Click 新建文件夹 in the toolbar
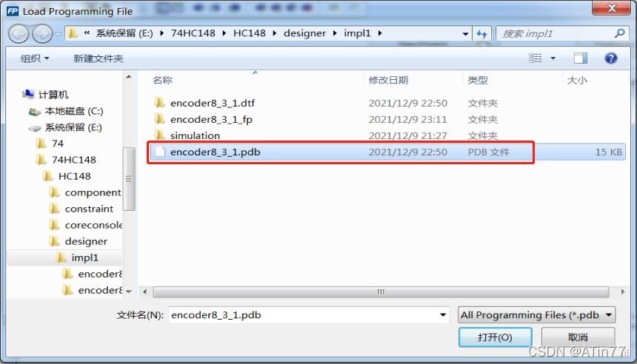This screenshot has height=364, width=637. [x=99, y=58]
